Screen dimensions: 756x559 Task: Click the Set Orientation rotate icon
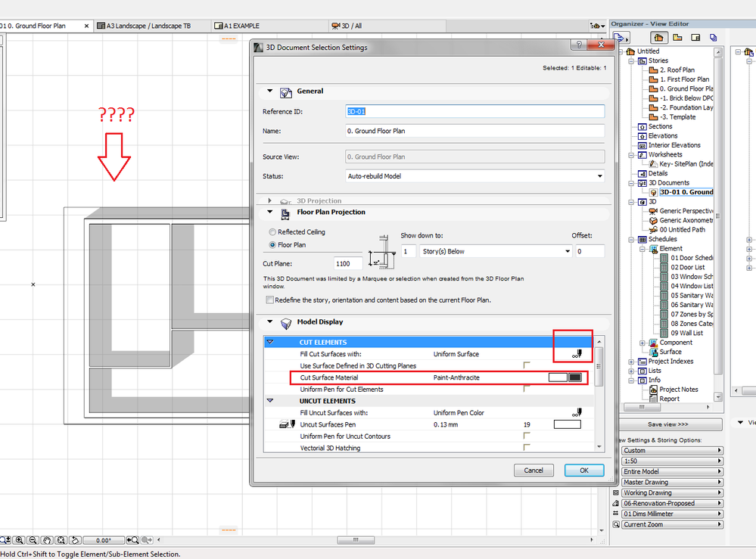[75, 540]
